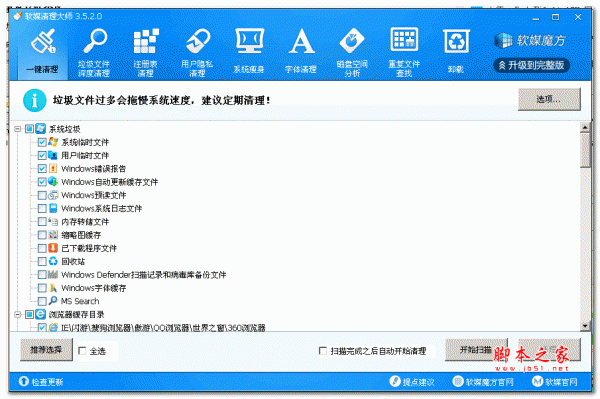Open 用户隐私清理 privacy cleaner
This screenshot has height=399, width=600.
coord(197,52)
